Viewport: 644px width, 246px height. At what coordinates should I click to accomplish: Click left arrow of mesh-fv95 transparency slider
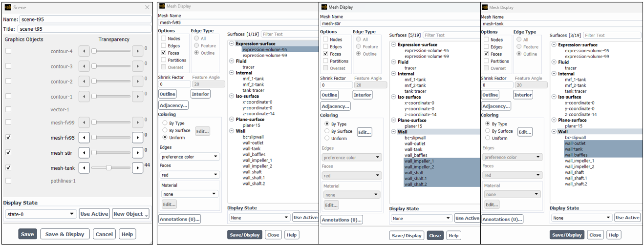pos(85,138)
